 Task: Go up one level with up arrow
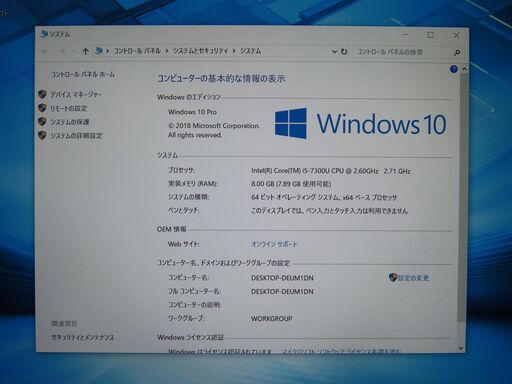click(x=86, y=51)
